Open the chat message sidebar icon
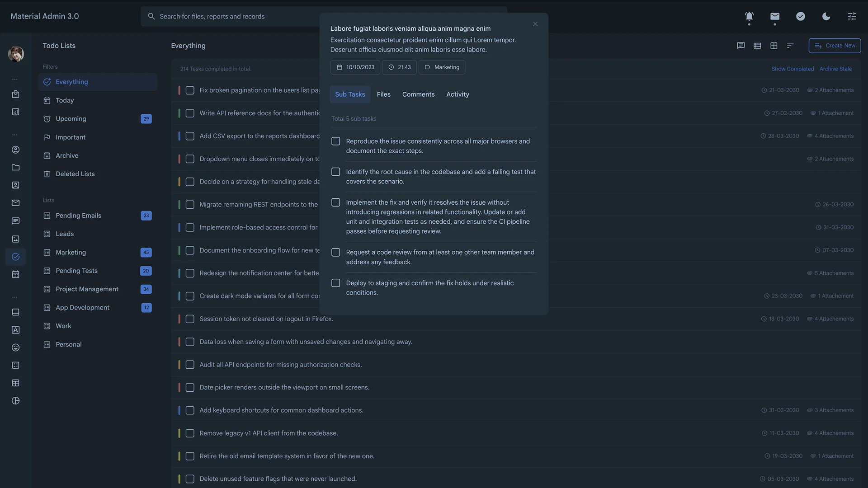 tap(15, 221)
